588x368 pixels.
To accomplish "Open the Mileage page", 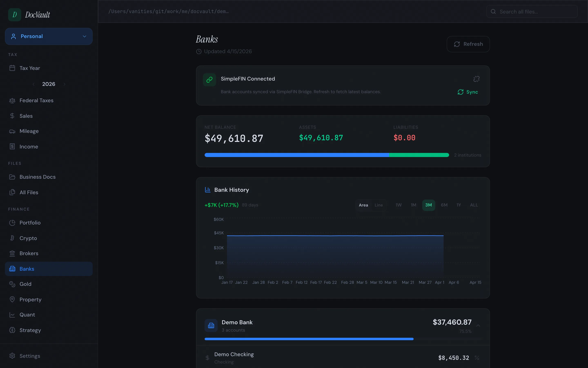I will pos(49,131).
